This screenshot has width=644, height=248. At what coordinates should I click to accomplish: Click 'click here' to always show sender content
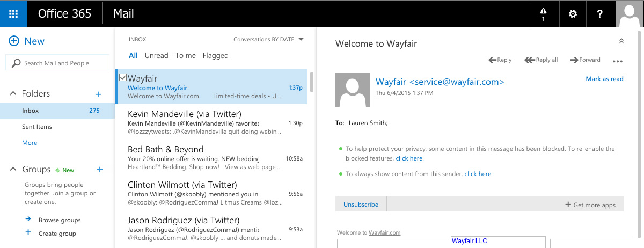point(478,174)
